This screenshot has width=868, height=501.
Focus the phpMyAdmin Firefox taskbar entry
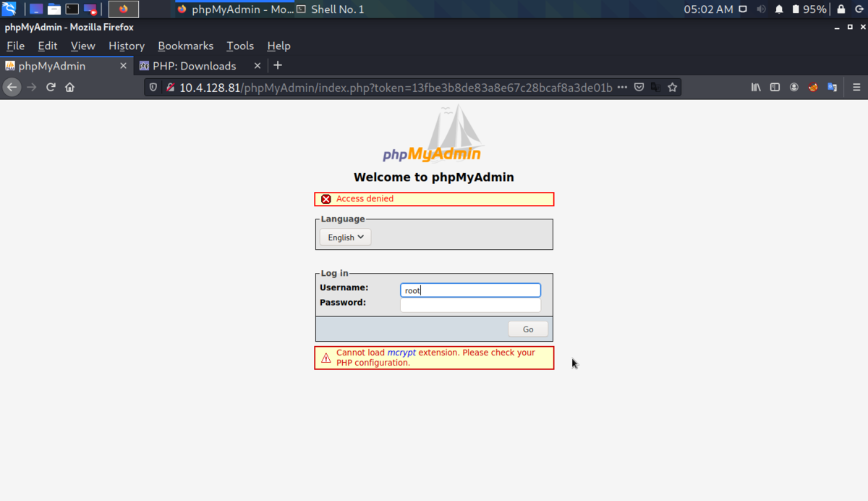(x=234, y=9)
